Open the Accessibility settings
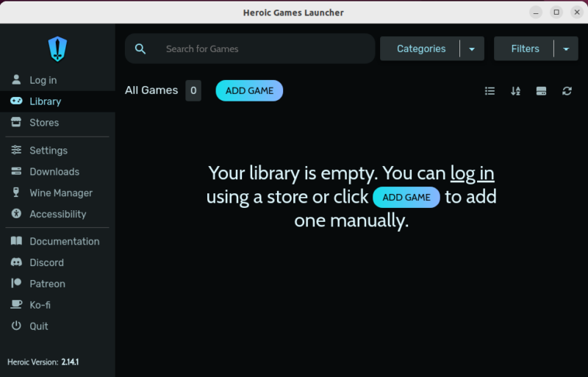Image resolution: width=588 pixels, height=377 pixels. [57, 214]
